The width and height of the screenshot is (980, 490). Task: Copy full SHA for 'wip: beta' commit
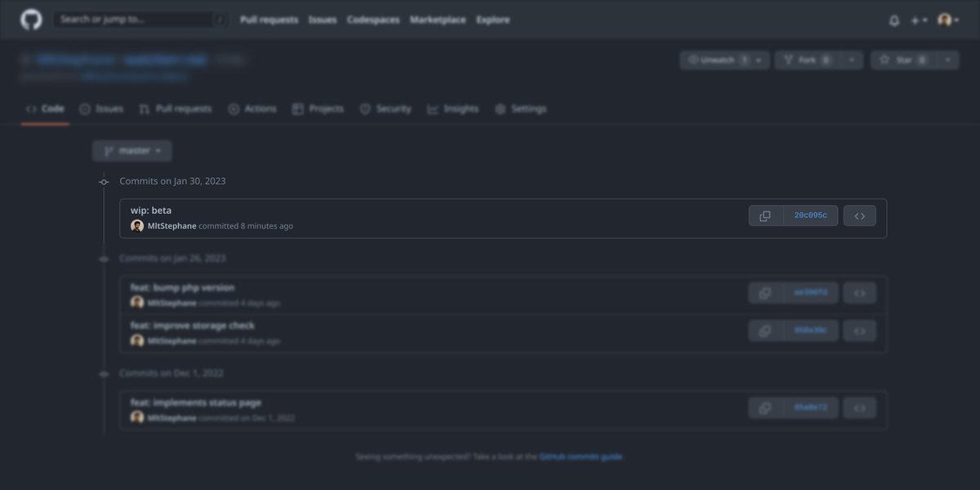765,216
